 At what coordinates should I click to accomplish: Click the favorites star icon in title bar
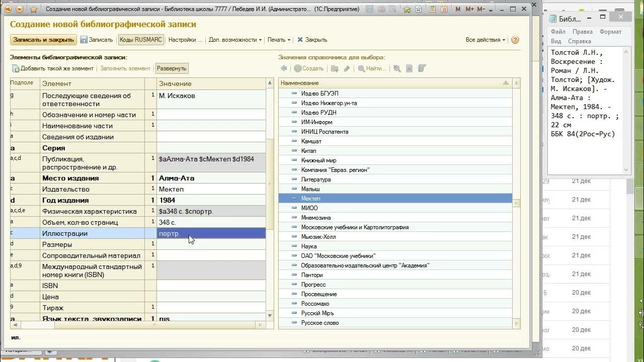click(x=34, y=9)
